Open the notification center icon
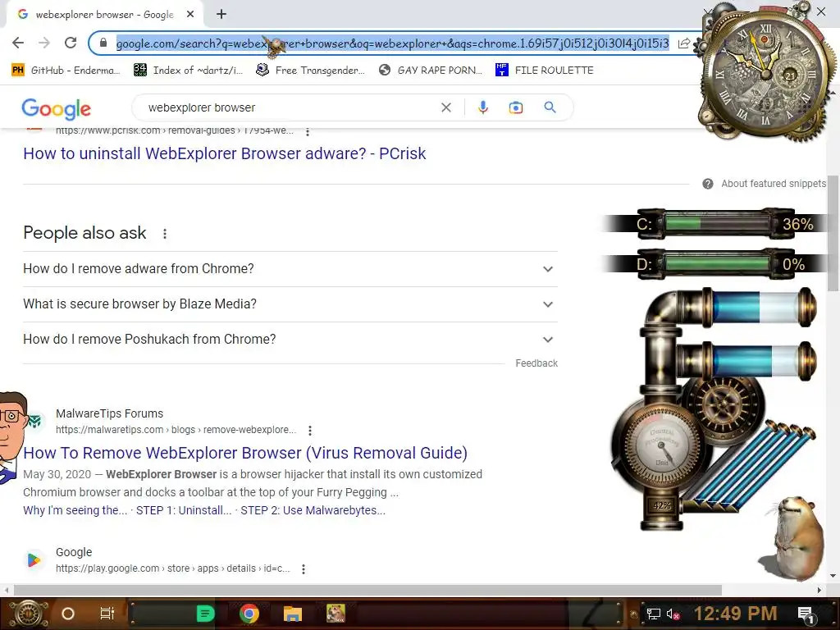This screenshot has width=840, height=630. pyautogui.click(x=806, y=614)
